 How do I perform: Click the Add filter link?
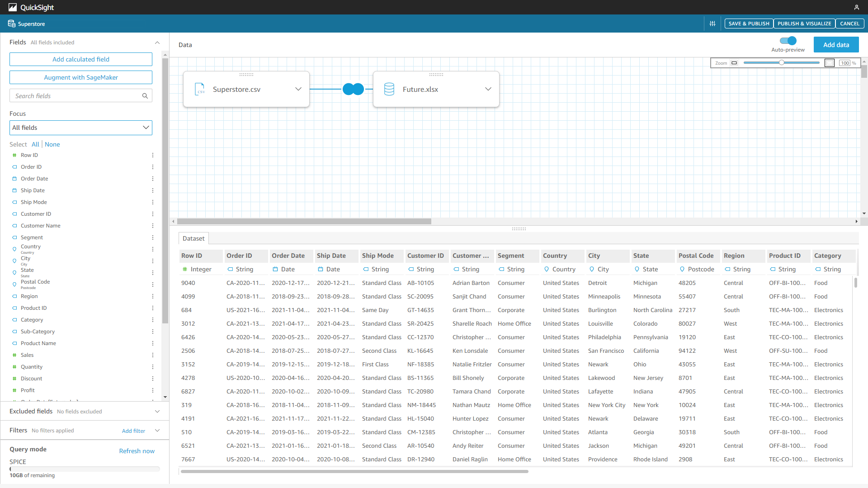pyautogui.click(x=133, y=431)
